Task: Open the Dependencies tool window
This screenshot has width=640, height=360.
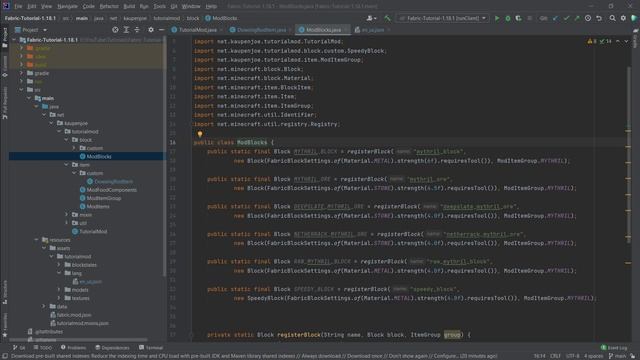Action: (112, 348)
